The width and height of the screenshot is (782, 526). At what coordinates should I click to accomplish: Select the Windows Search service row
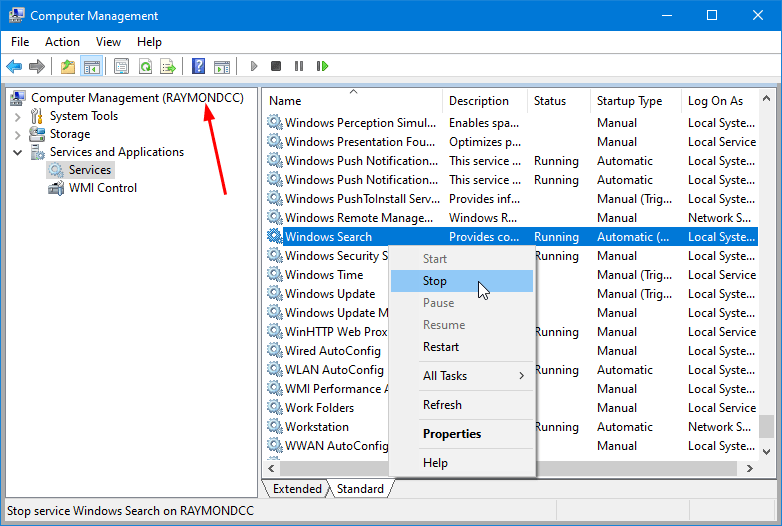point(512,236)
